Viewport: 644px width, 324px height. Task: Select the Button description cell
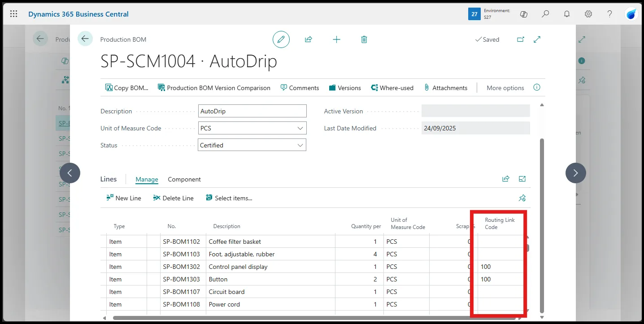(270, 279)
